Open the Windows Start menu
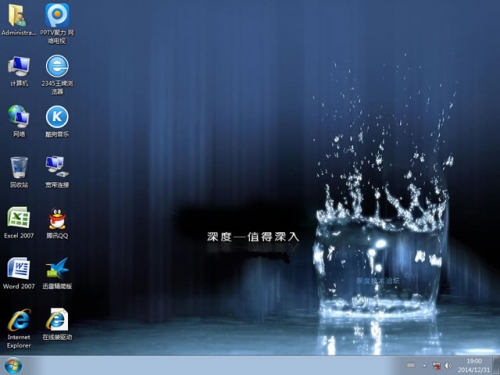The width and height of the screenshot is (500, 375). coord(13,366)
